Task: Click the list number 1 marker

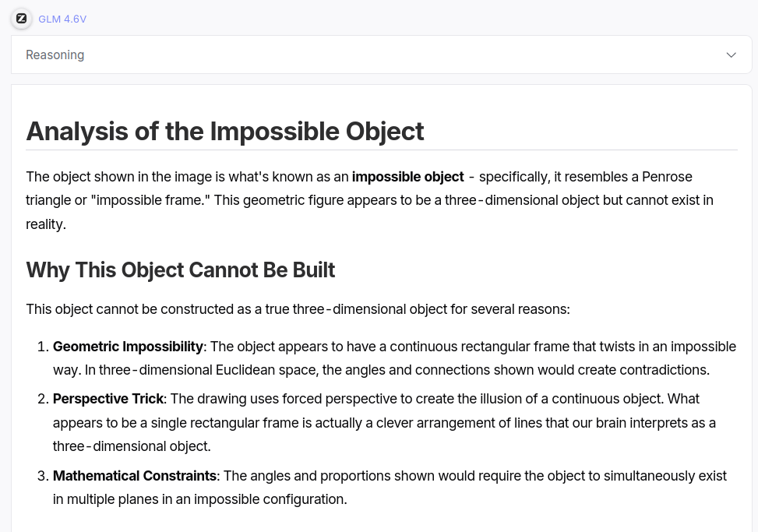Action: coord(43,347)
